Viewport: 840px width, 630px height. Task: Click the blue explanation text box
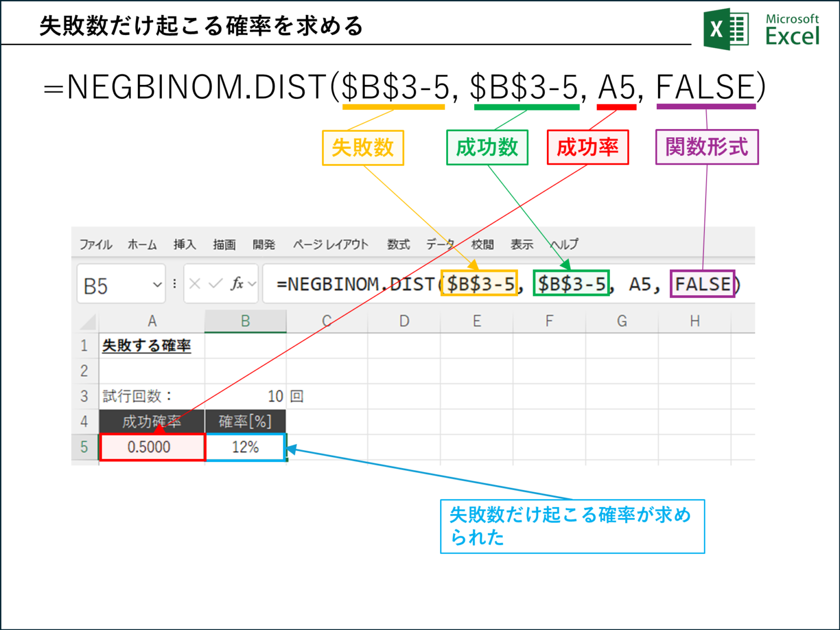pos(571,525)
